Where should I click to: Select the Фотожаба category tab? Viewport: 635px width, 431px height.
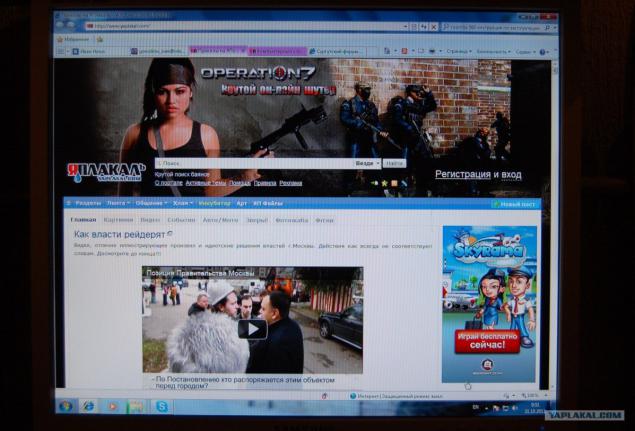tap(292, 220)
